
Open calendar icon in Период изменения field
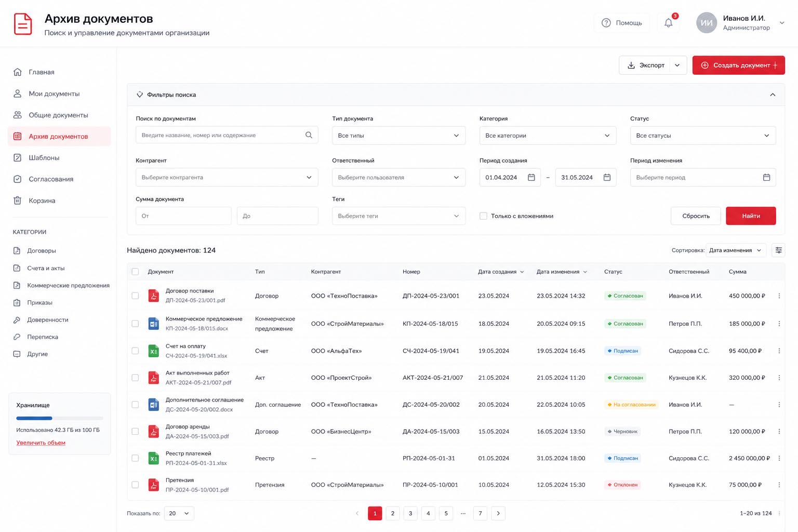tap(766, 177)
